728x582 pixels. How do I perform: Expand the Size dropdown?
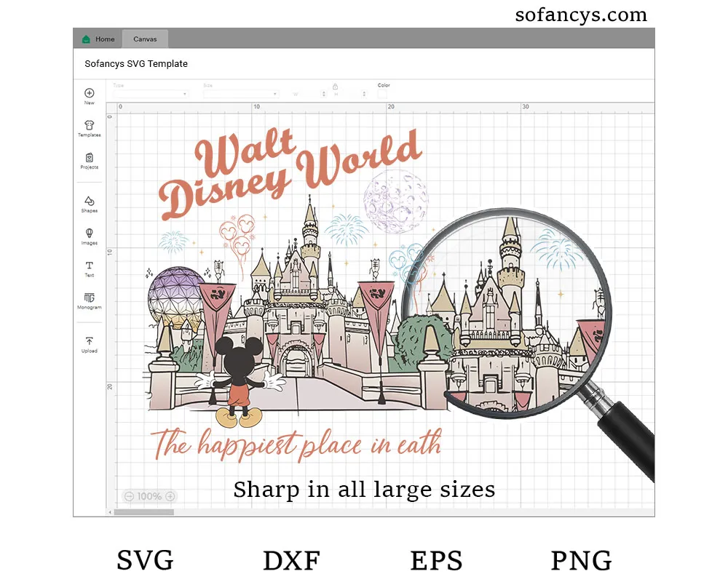(x=240, y=94)
